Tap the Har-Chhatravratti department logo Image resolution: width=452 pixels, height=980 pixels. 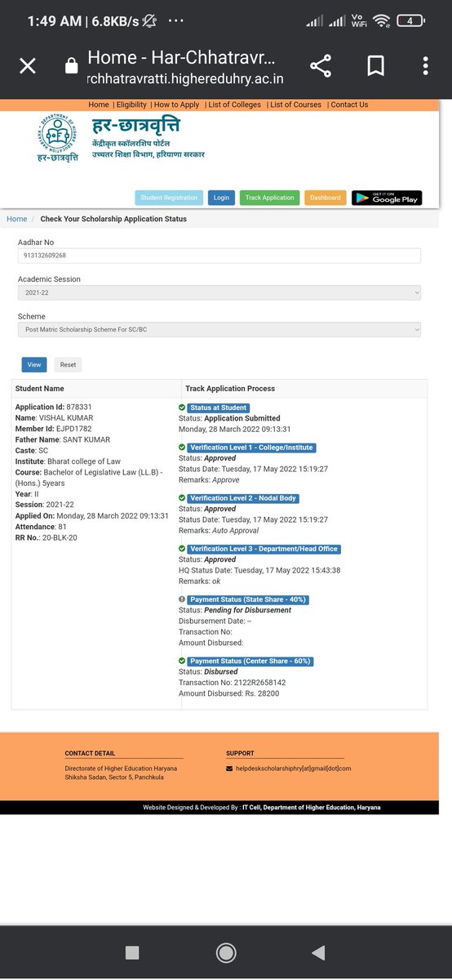click(59, 140)
